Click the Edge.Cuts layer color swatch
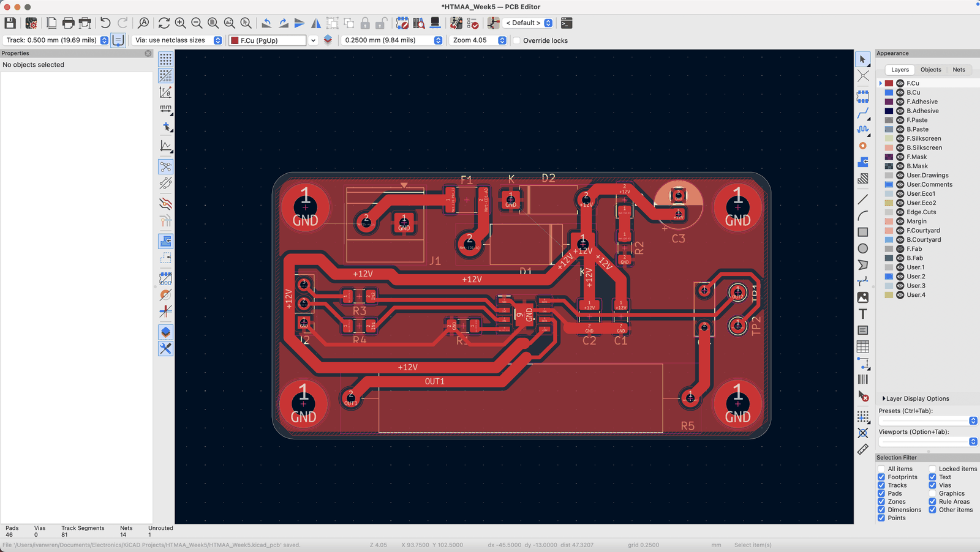 pyautogui.click(x=889, y=212)
